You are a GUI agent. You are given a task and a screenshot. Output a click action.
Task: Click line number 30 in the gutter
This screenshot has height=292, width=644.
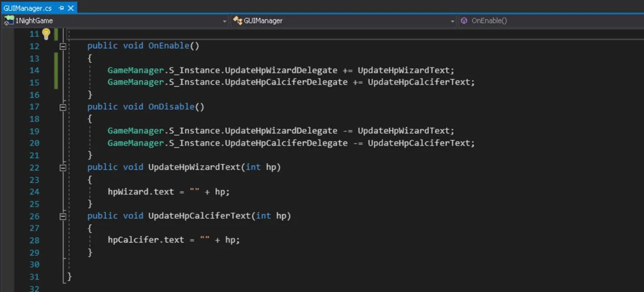click(34, 264)
